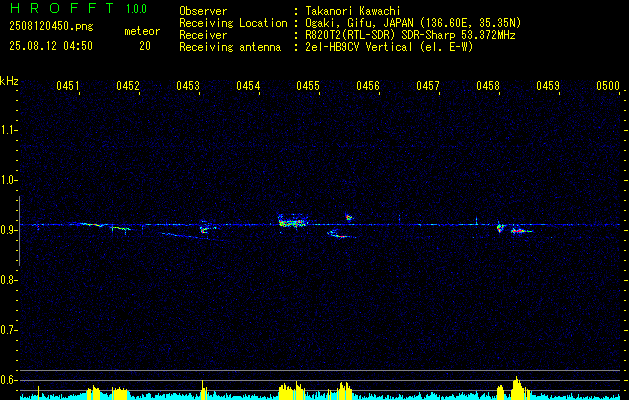The height and width of the screenshot is (400, 629).
Task: Click the HROFFT program title
Action: (x=62, y=8)
